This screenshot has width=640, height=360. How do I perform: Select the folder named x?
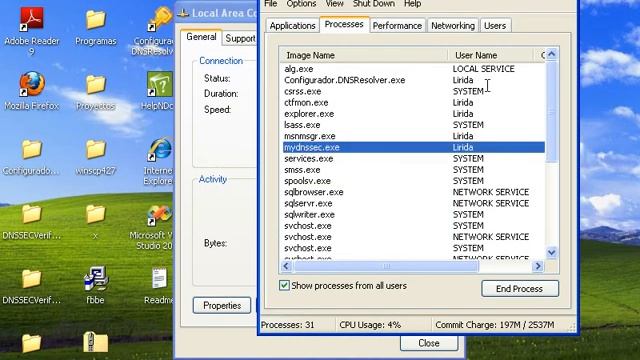(96, 214)
